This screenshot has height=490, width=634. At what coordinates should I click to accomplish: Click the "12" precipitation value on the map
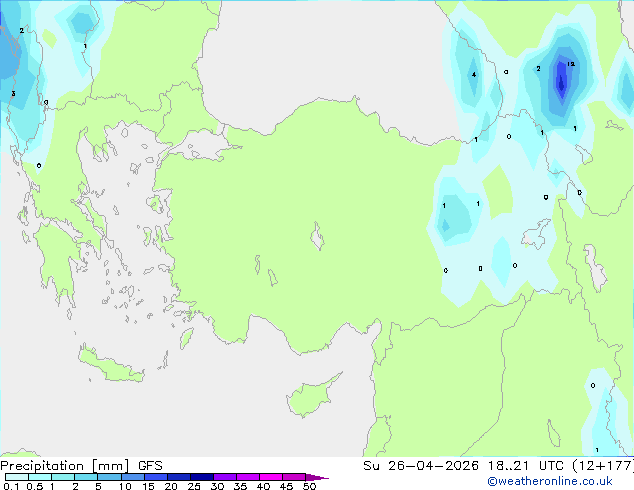point(571,64)
